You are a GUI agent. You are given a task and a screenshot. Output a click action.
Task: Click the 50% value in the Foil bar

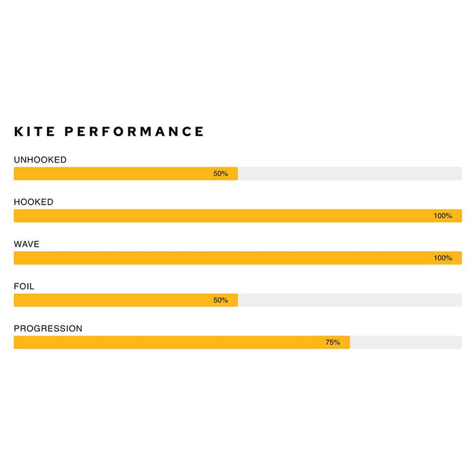click(220, 300)
